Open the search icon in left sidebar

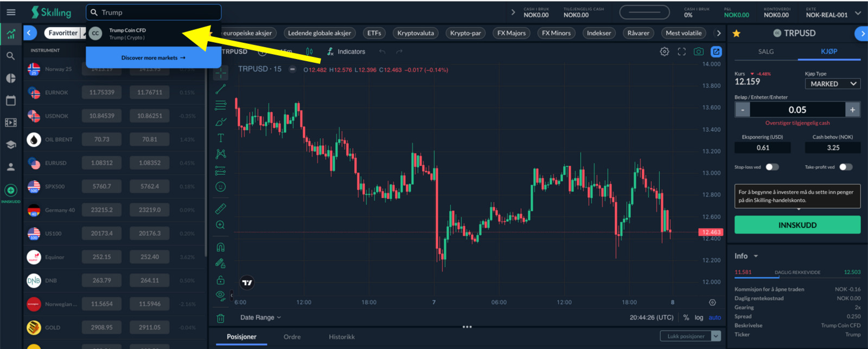pos(11,56)
